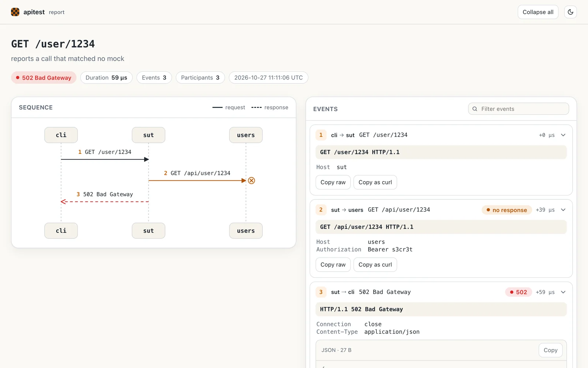Click the page title GET /user/1234

click(x=53, y=44)
